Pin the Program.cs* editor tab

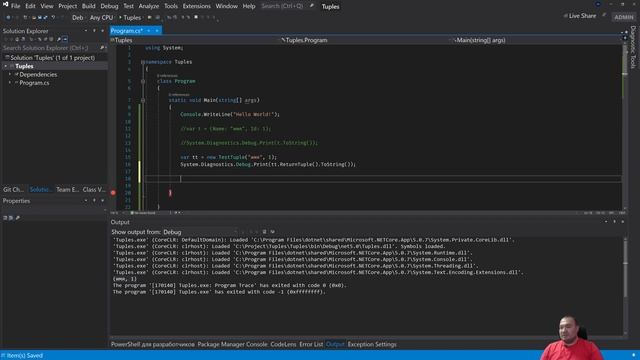(149, 31)
